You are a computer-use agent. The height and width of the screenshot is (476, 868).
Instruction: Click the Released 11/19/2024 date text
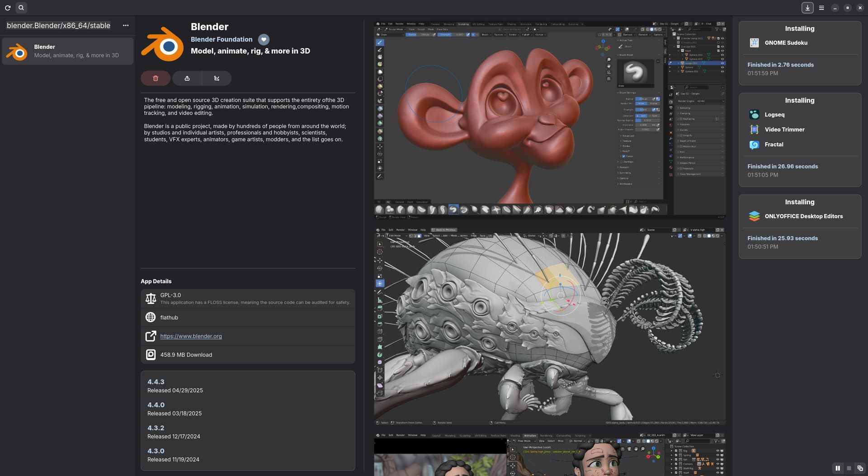(x=173, y=459)
